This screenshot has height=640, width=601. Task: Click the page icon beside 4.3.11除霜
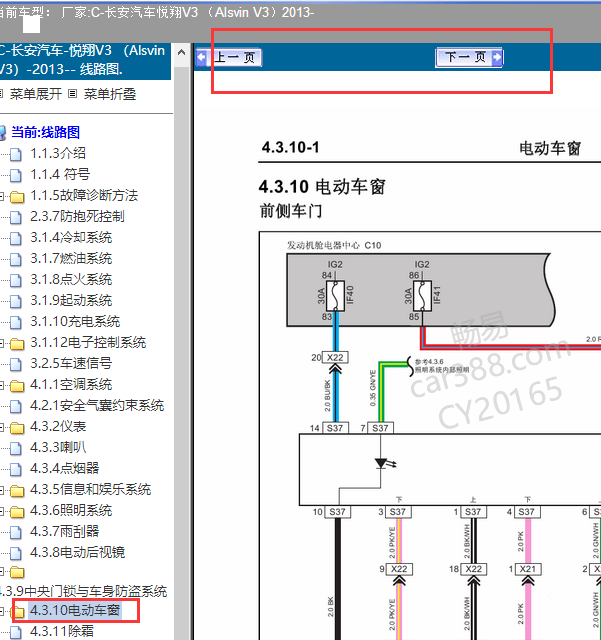pyautogui.click(x=16, y=632)
